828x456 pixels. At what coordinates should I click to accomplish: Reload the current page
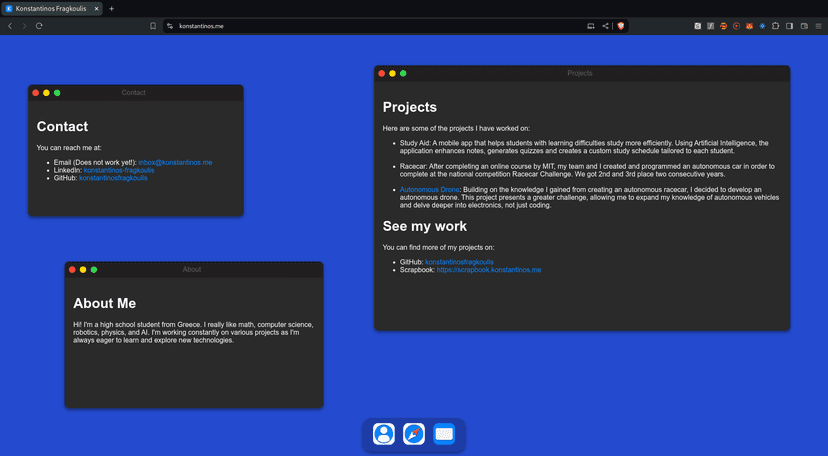coord(39,26)
